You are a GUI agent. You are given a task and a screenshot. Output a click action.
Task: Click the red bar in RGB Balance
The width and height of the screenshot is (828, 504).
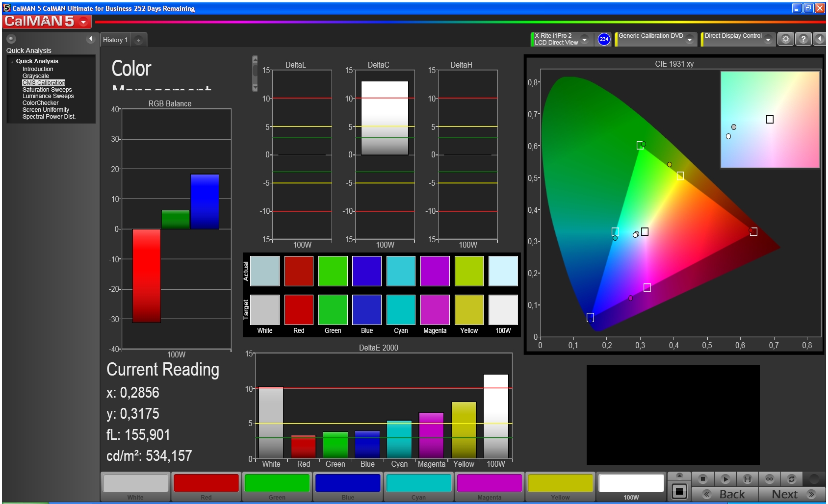coord(146,276)
